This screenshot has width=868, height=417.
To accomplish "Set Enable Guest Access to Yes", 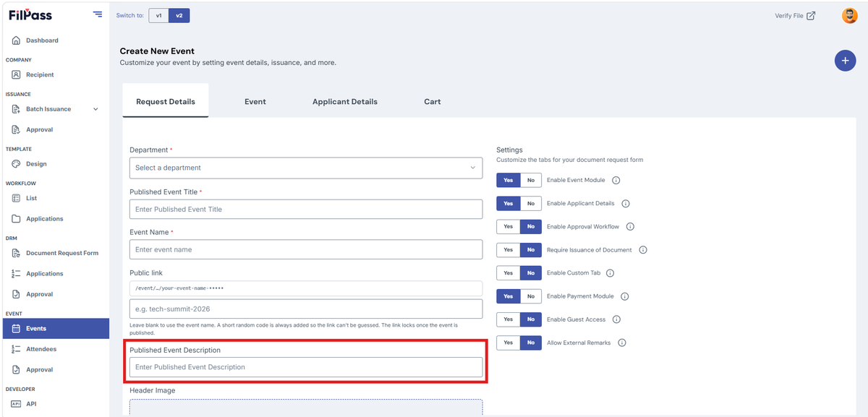I will (509, 319).
